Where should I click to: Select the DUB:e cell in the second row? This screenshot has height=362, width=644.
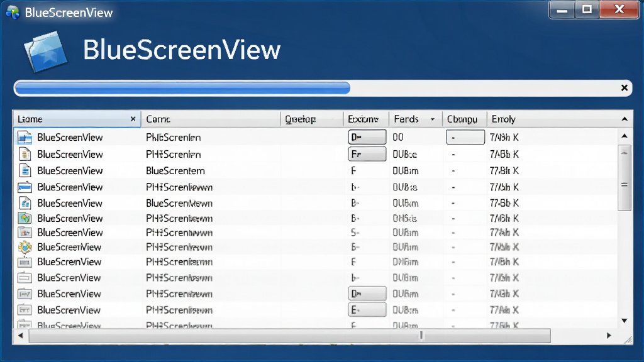[x=405, y=155]
